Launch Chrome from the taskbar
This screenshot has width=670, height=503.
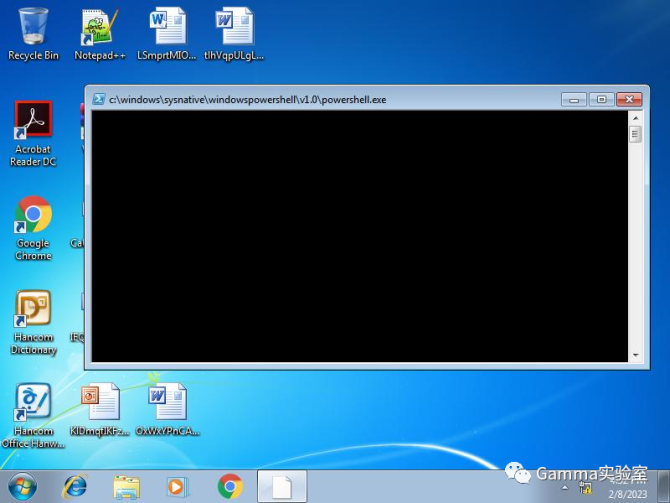click(x=230, y=486)
